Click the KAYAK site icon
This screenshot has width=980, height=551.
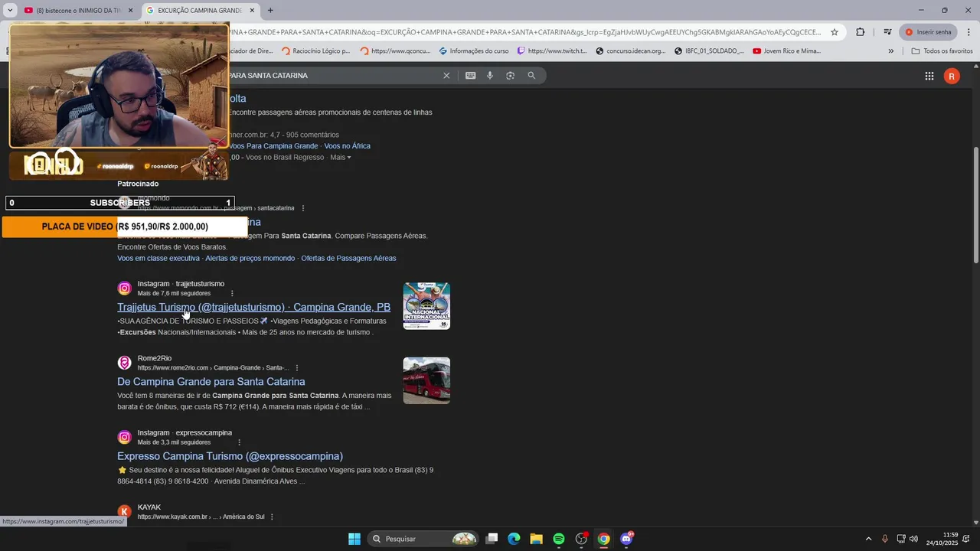click(124, 512)
